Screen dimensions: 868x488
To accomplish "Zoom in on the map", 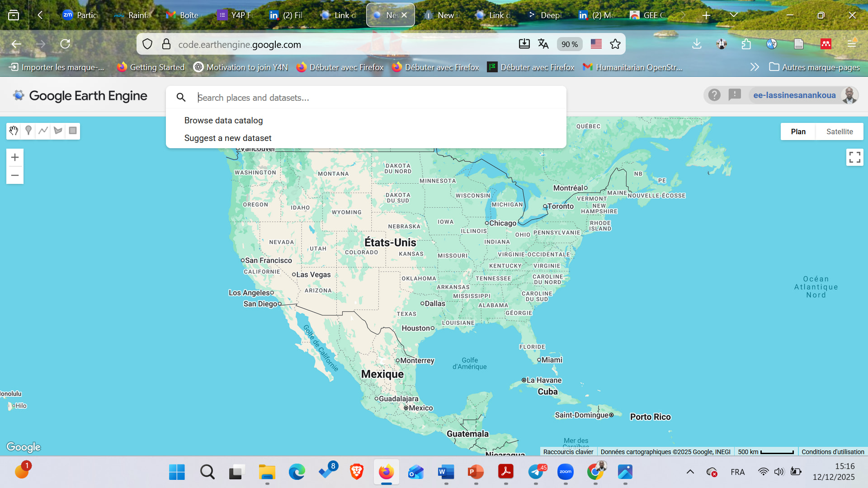I will [x=15, y=157].
